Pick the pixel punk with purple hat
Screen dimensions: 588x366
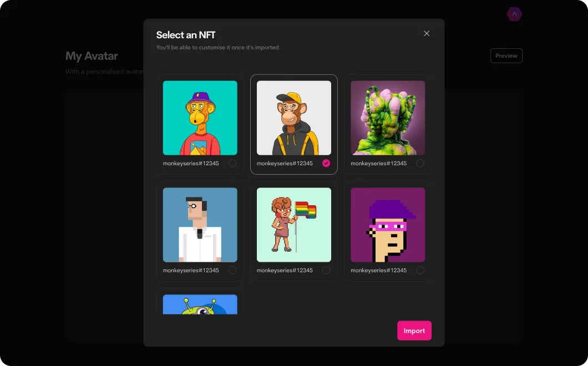click(388, 225)
